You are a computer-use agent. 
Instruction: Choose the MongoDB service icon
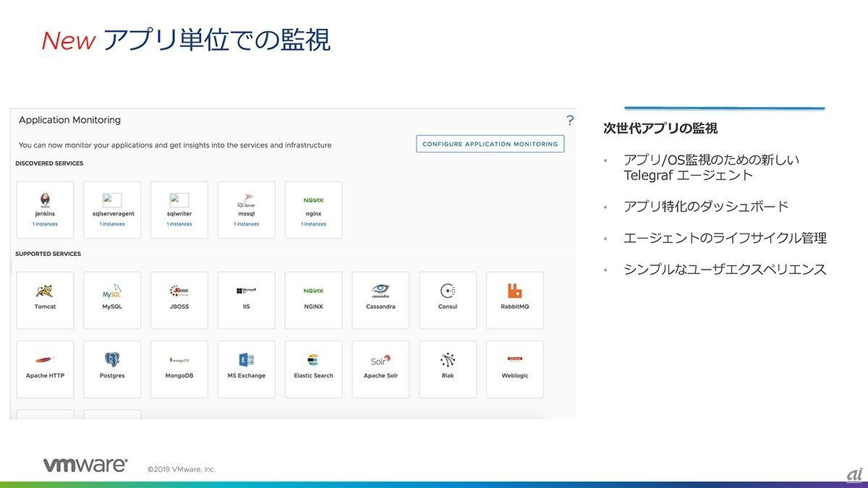pos(179,359)
